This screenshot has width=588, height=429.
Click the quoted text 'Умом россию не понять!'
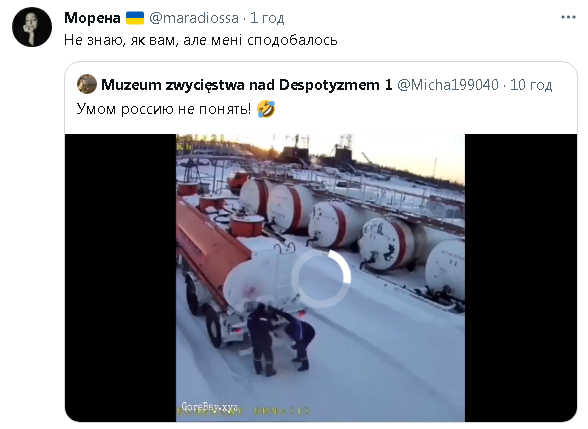pos(164,109)
